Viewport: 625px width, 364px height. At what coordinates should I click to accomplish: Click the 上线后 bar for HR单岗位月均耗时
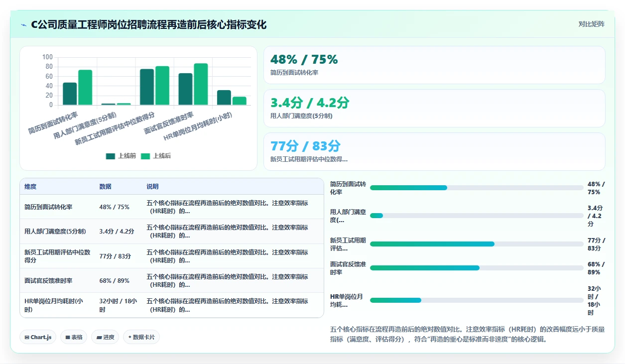pyautogui.click(x=240, y=101)
